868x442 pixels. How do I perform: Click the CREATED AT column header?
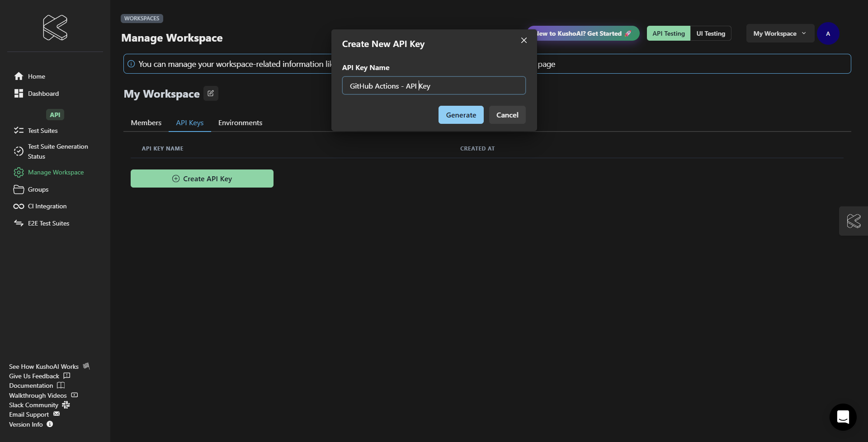point(477,148)
